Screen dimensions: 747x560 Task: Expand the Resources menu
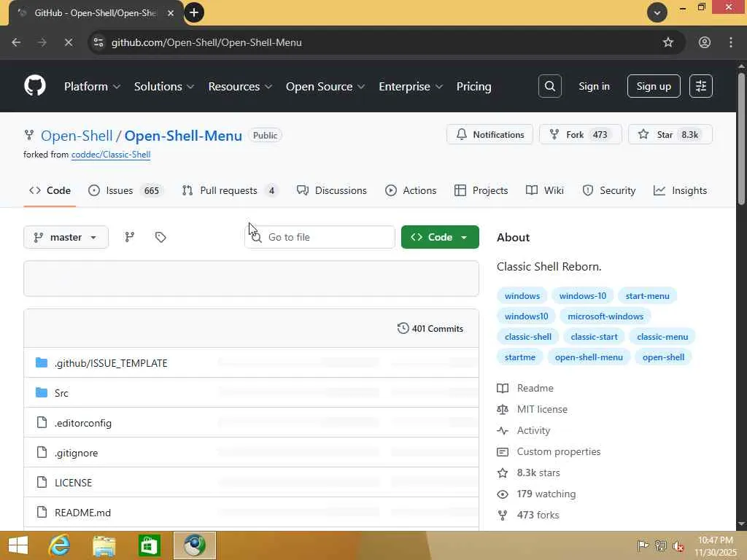[x=240, y=86]
